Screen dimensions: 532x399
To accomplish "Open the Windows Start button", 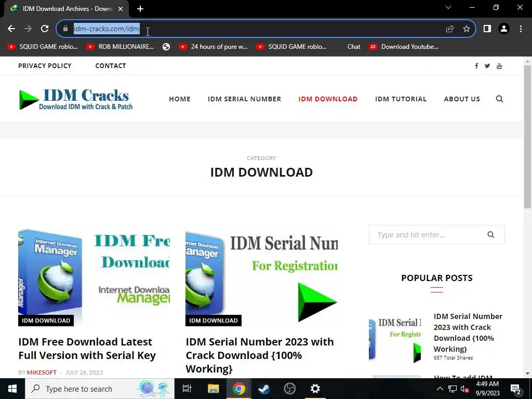I will (12, 389).
